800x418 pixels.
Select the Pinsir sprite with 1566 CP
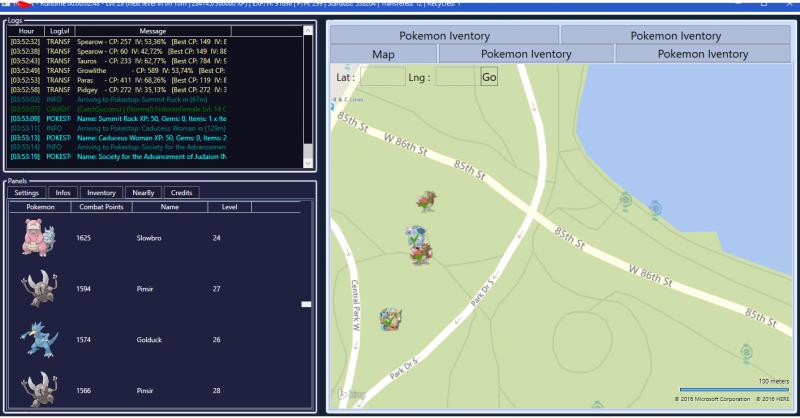click(x=38, y=389)
